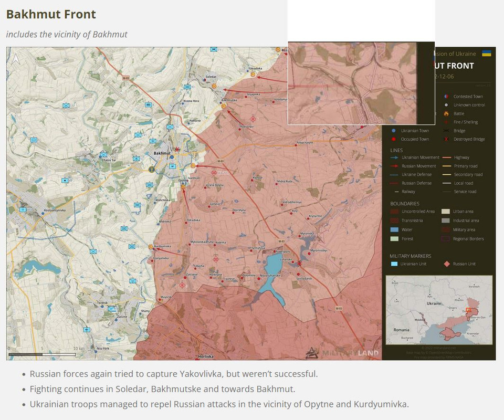Click the shelling star marker near Svitlodarsk
Viewport: 504px width, 420px height.
[x=299, y=264]
